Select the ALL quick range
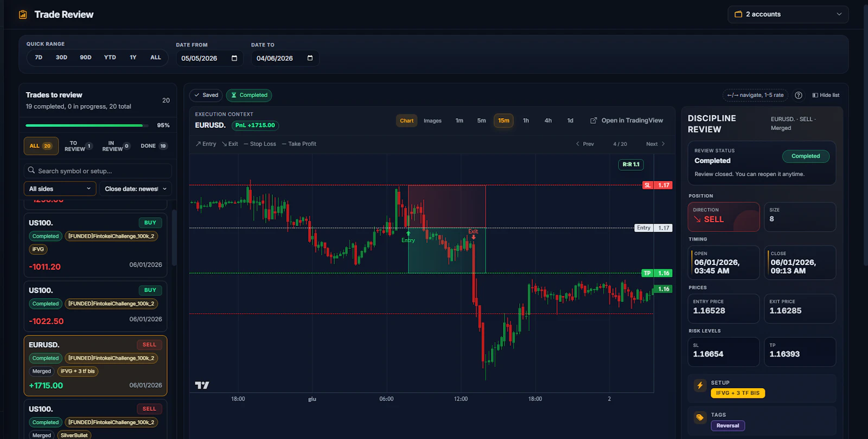 [156, 57]
